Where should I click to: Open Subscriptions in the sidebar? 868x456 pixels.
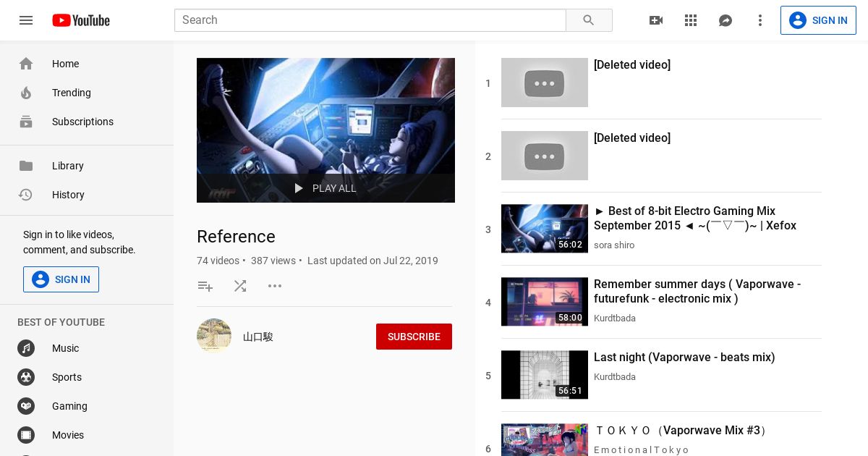coord(87,122)
